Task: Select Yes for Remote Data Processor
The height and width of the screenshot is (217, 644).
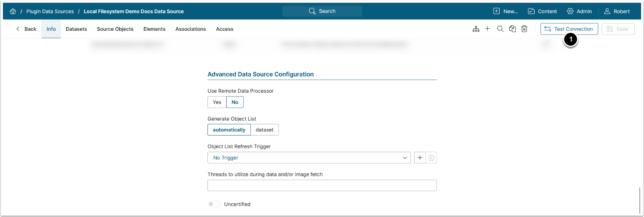Action: 217,102
